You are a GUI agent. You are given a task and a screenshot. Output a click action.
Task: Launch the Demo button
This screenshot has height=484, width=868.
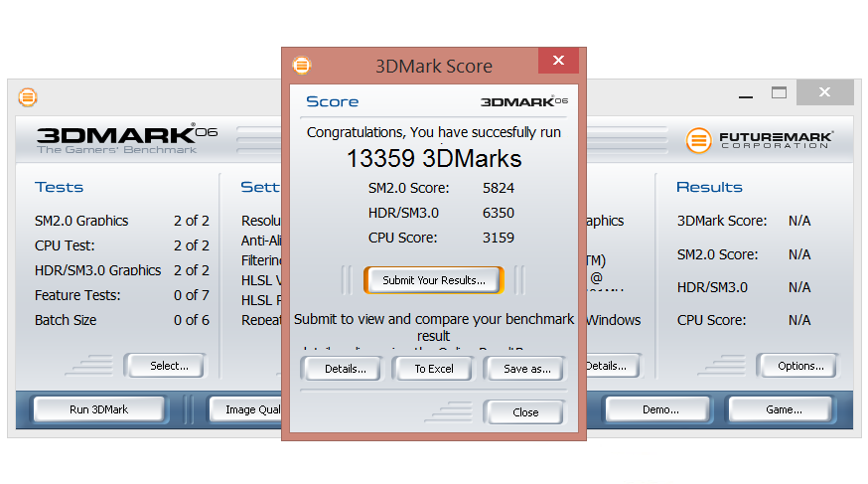[x=659, y=409]
